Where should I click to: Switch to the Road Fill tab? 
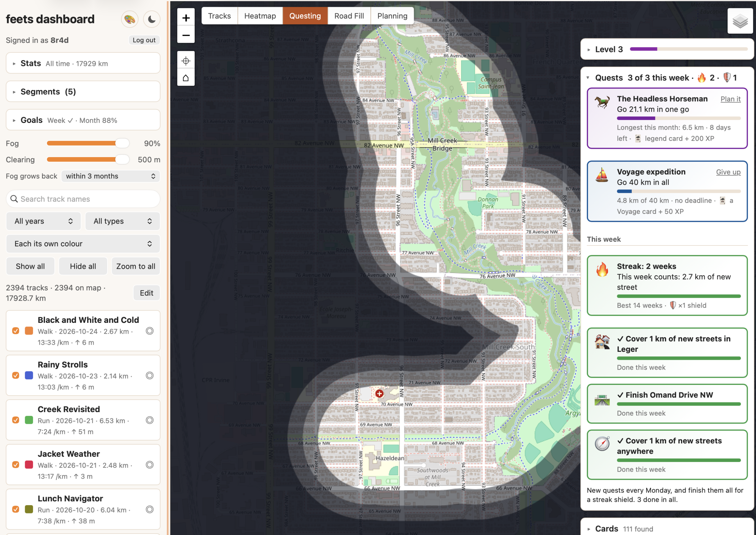(349, 16)
